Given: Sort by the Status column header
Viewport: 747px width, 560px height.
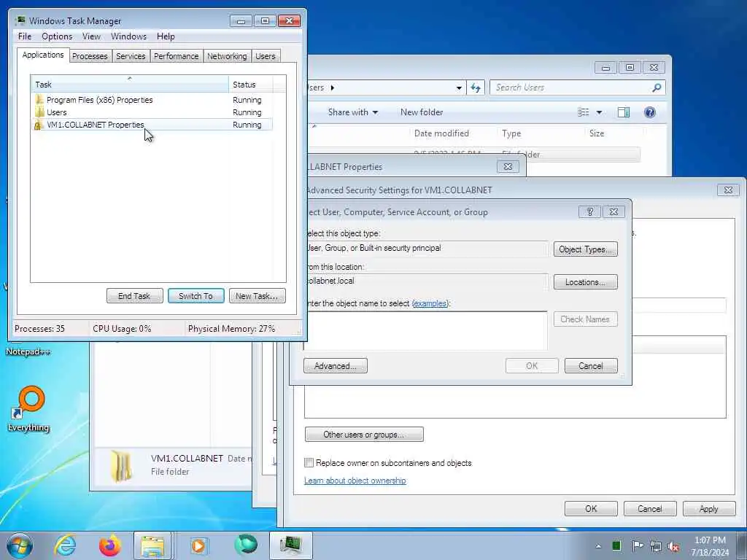Looking at the screenshot, I should tap(251, 85).
